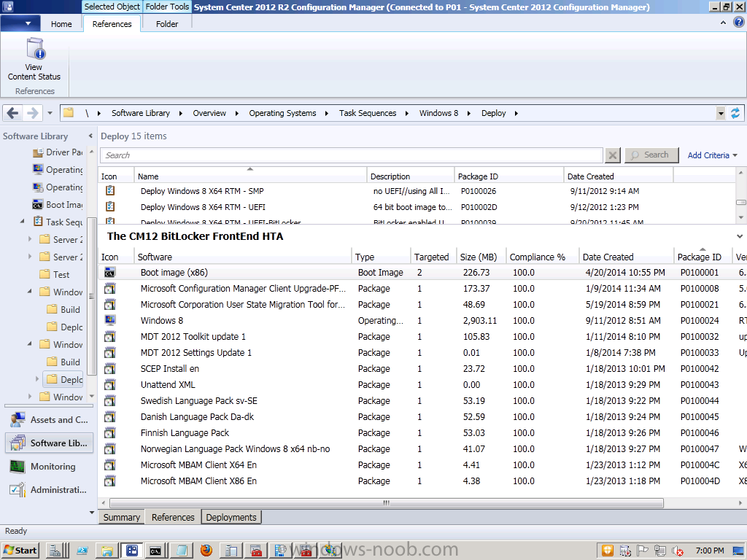
Task: Select the Test folder in tree
Action: (x=55, y=275)
